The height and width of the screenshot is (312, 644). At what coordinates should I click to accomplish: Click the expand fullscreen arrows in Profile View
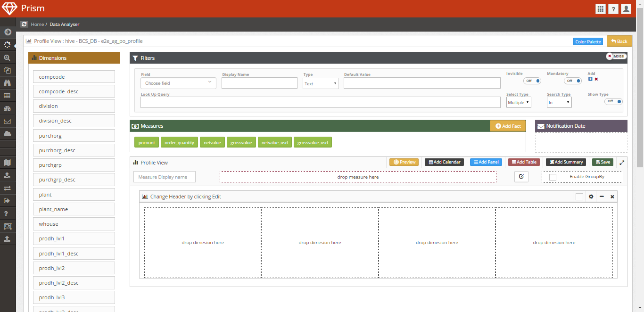tap(622, 162)
